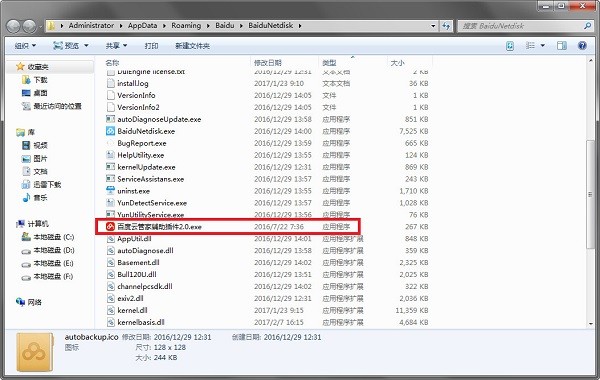Click the refresh icon beside address bar
This screenshot has height=380, width=600.
[446, 26]
